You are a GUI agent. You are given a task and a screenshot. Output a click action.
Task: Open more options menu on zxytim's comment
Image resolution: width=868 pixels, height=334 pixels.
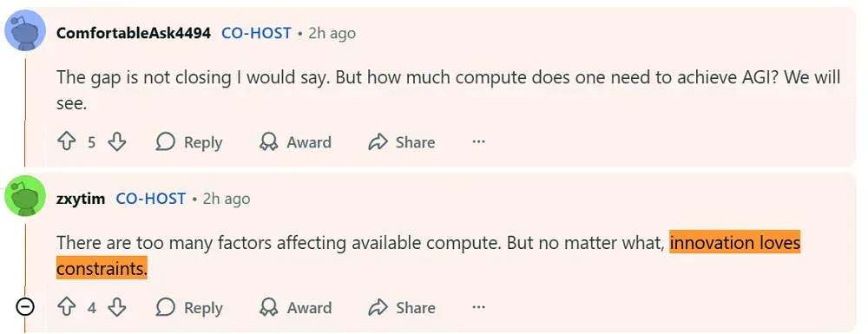click(x=478, y=307)
